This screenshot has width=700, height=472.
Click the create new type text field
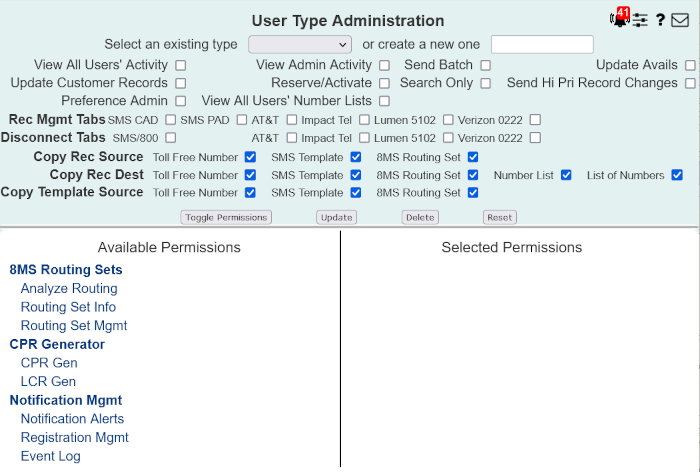click(542, 45)
